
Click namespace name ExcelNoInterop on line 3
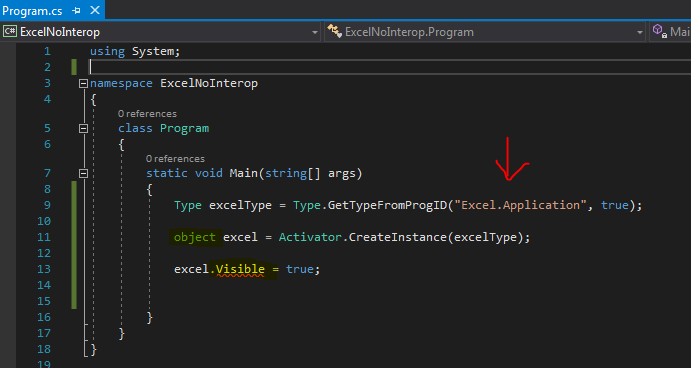click(209, 83)
